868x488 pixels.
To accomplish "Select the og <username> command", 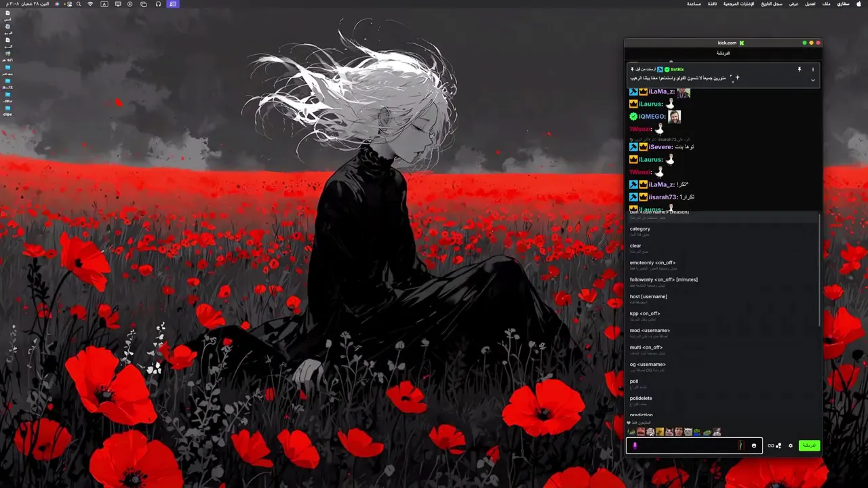I will pos(722,367).
